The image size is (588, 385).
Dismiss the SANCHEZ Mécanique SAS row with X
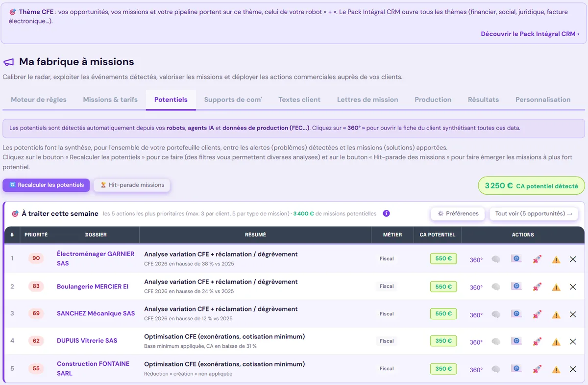point(573,314)
